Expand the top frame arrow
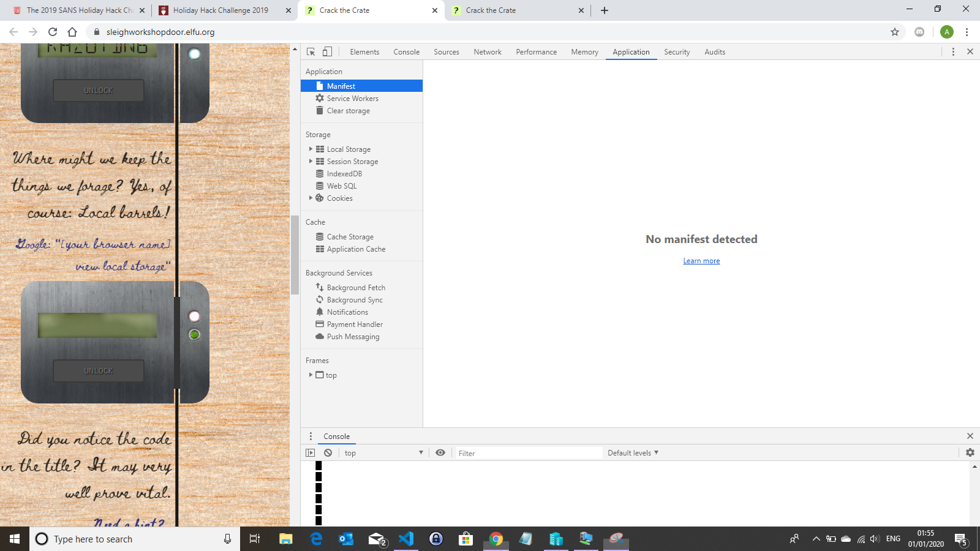This screenshot has width=980, height=551. (311, 375)
